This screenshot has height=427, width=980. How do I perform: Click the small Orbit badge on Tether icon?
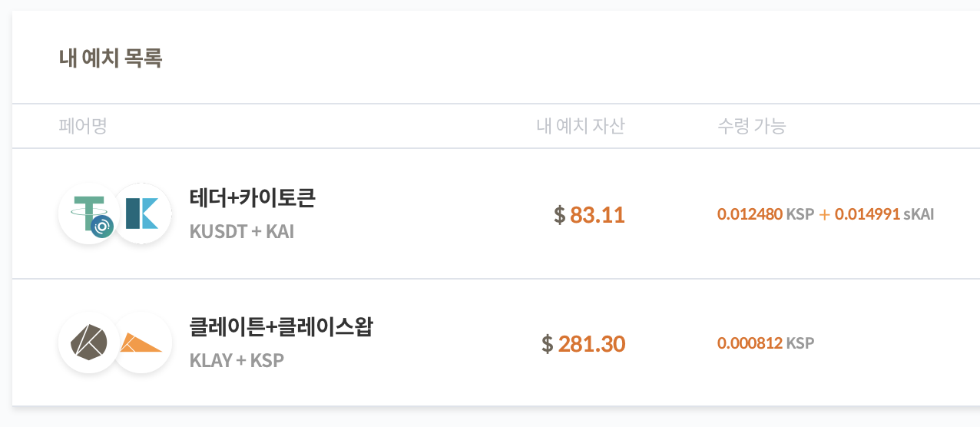coord(102,226)
